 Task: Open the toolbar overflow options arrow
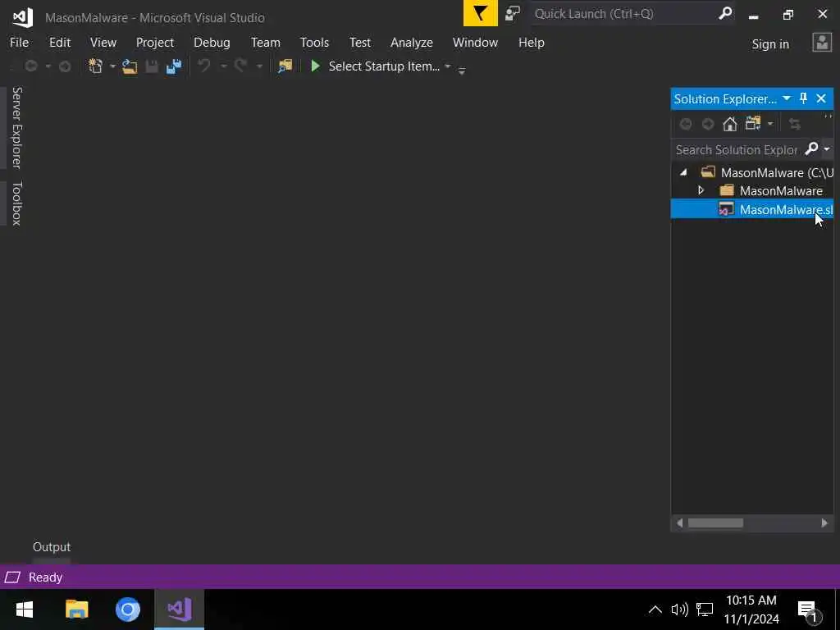coord(462,70)
